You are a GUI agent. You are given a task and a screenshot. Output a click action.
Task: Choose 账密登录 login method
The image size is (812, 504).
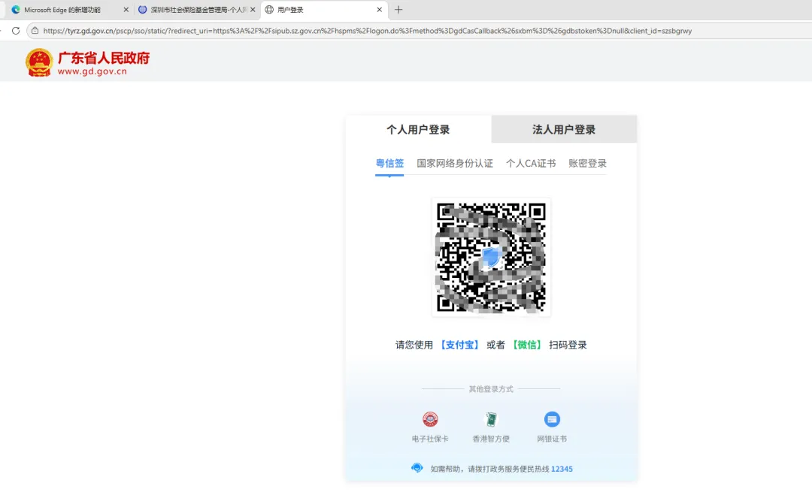coord(587,163)
